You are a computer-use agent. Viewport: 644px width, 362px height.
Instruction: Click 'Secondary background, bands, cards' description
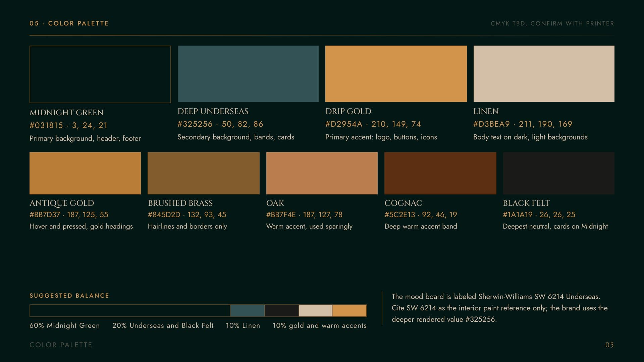pyautogui.click(x=236, y=137)
